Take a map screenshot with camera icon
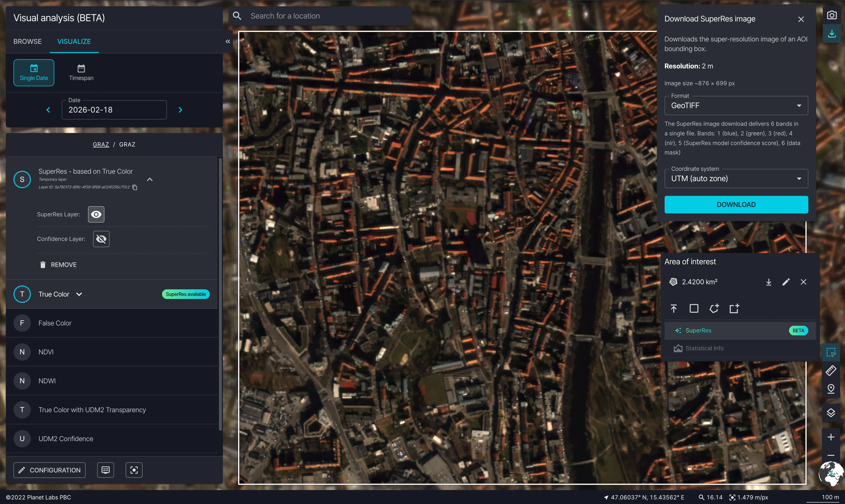 831,15
